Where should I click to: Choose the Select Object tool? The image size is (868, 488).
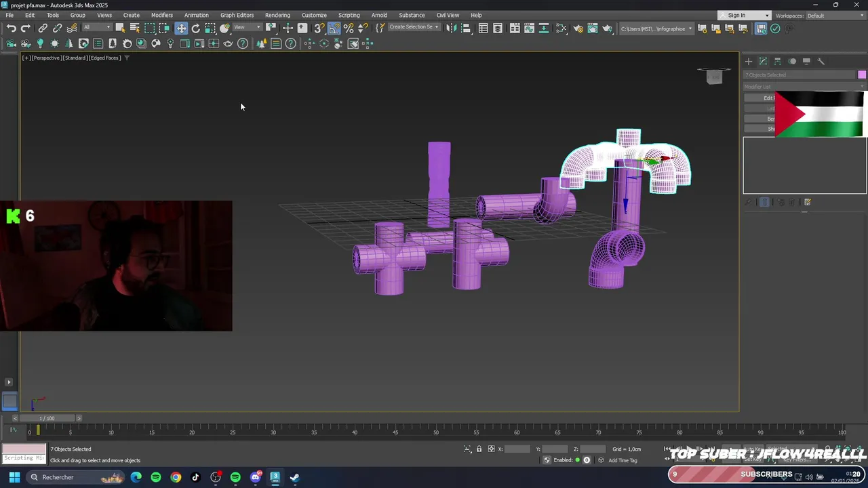point(120,28)
